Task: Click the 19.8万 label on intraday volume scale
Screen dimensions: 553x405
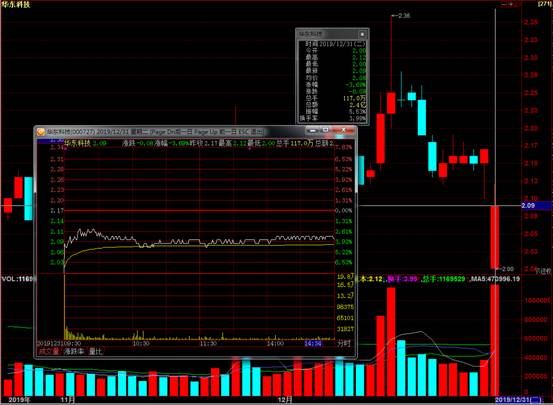Action: [345, 276]
